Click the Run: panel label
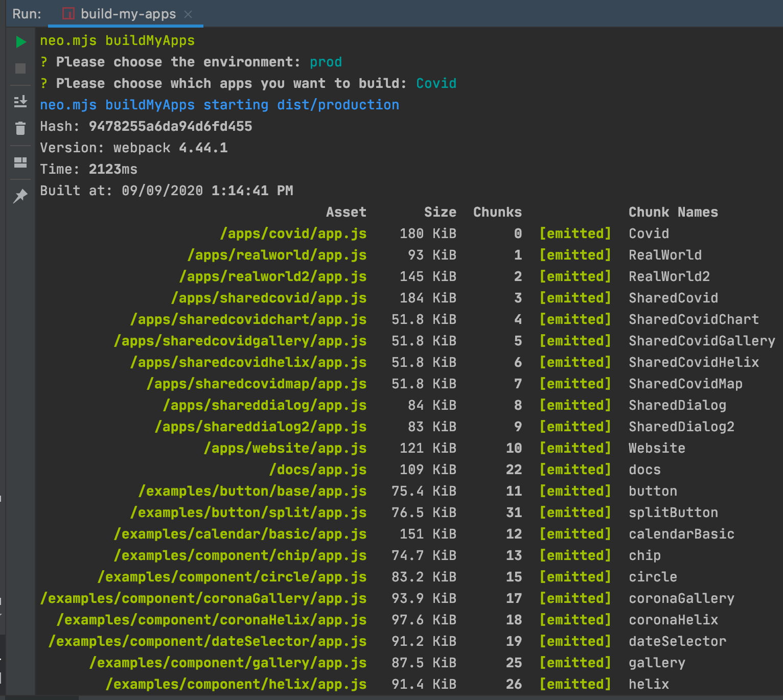The image size is (783, 700). tap(27, 14)
